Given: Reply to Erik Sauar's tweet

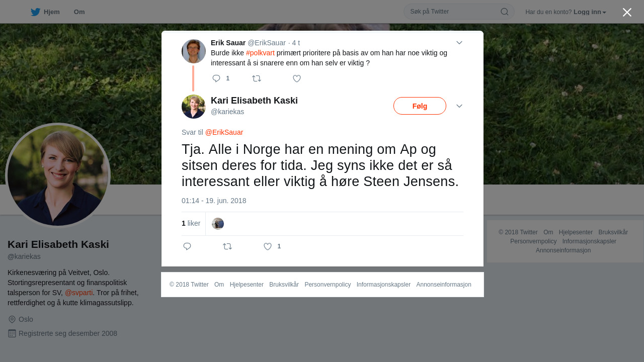Looking at the screenshot, I should point(217,78).
